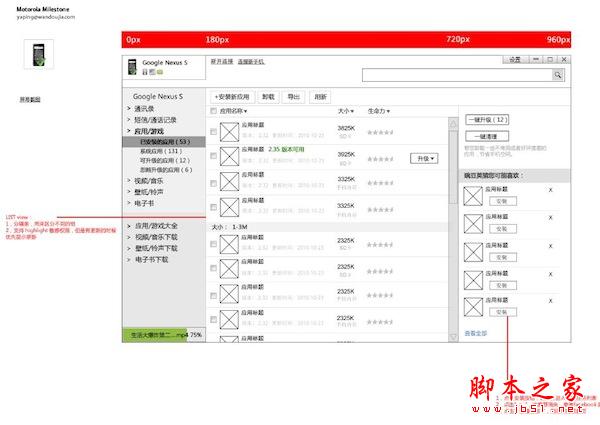Open the 升级 dropdown in the 3925K row

coord(424,158)
